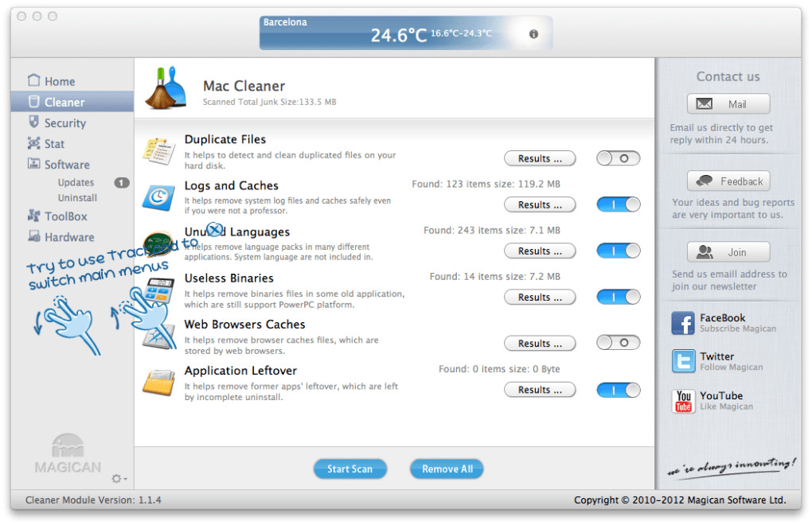The image size is (812, 525).
Task: Click the YouTube logo icon
Action: [x=683, y=401]
